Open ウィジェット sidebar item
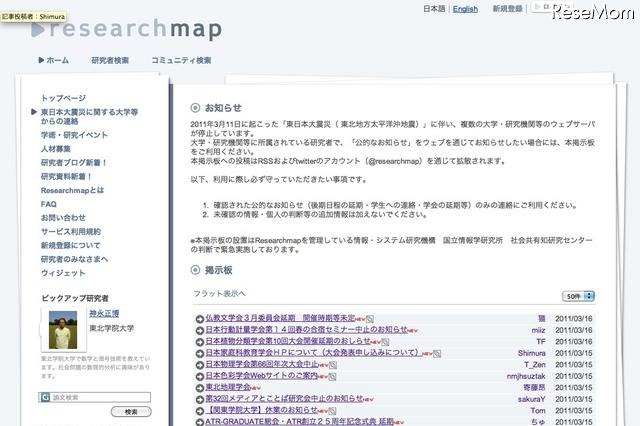This screenshot has width=640, height=426. 63,273
